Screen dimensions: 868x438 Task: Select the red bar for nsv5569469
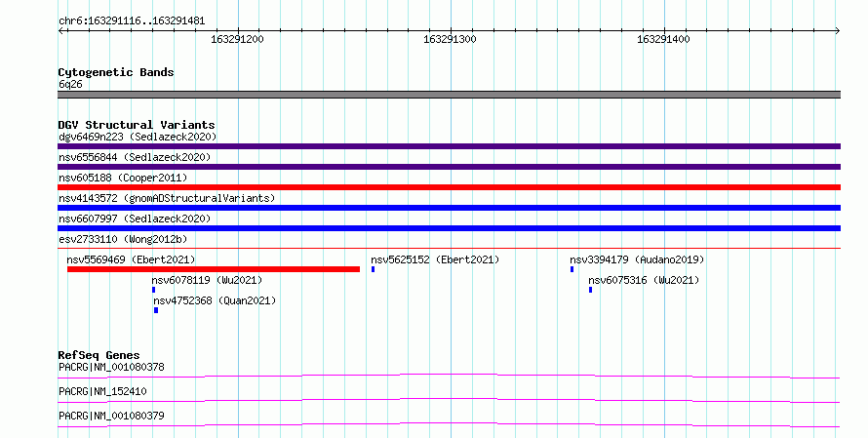214,269
